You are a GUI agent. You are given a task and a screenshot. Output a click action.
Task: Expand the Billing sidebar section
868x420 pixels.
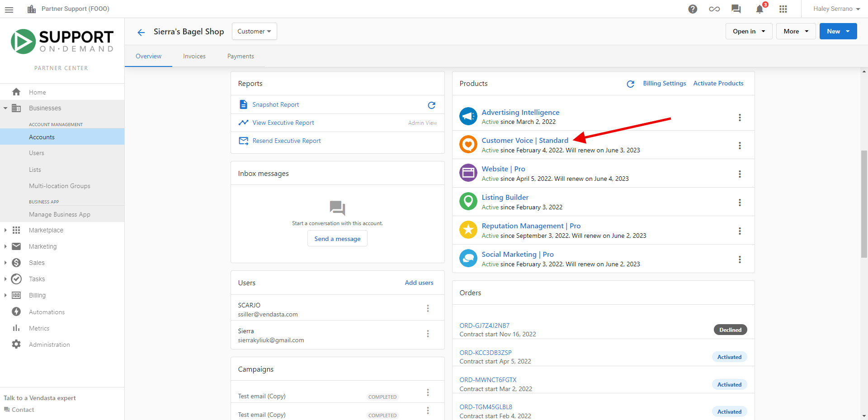pyautogui.click(x=37, y=295)
